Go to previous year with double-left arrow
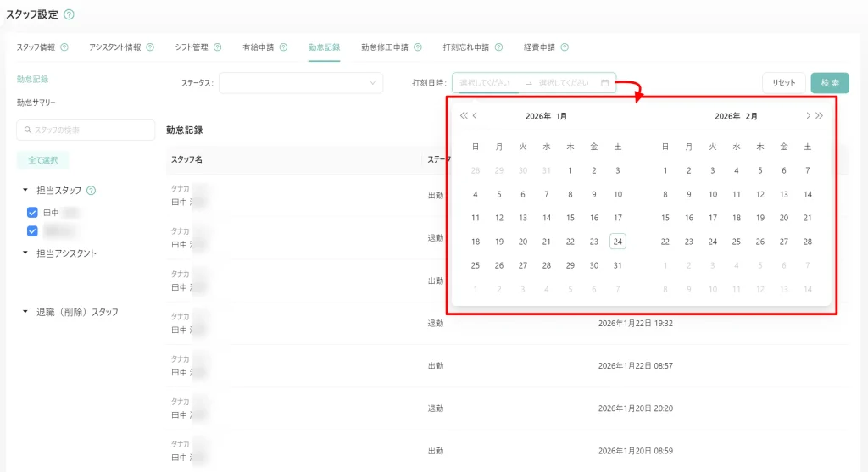 click(x=463, y=115)
